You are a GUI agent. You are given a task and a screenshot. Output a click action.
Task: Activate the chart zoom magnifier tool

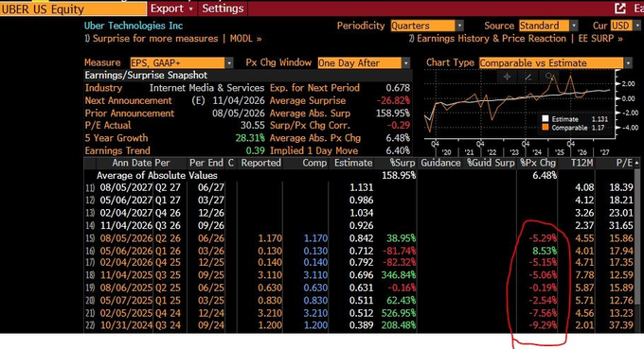pos(549,77)
